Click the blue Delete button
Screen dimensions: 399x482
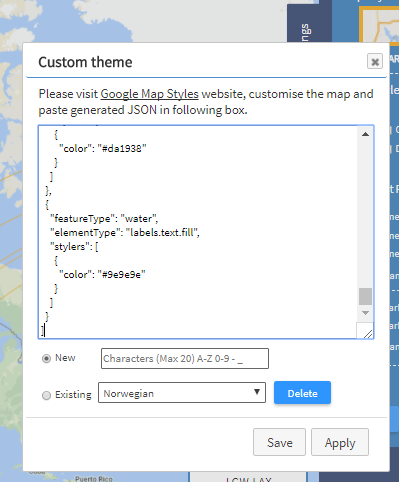302,393
